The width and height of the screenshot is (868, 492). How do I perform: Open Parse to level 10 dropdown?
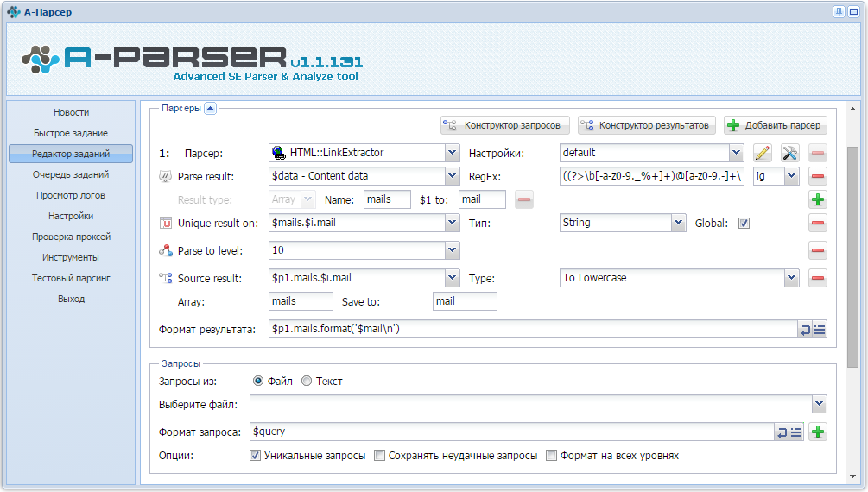[453, 250]
